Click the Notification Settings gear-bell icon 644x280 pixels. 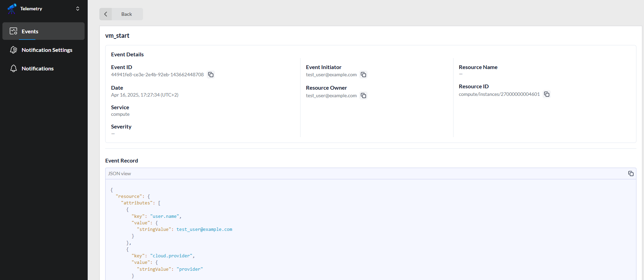(x=13, y=50)
